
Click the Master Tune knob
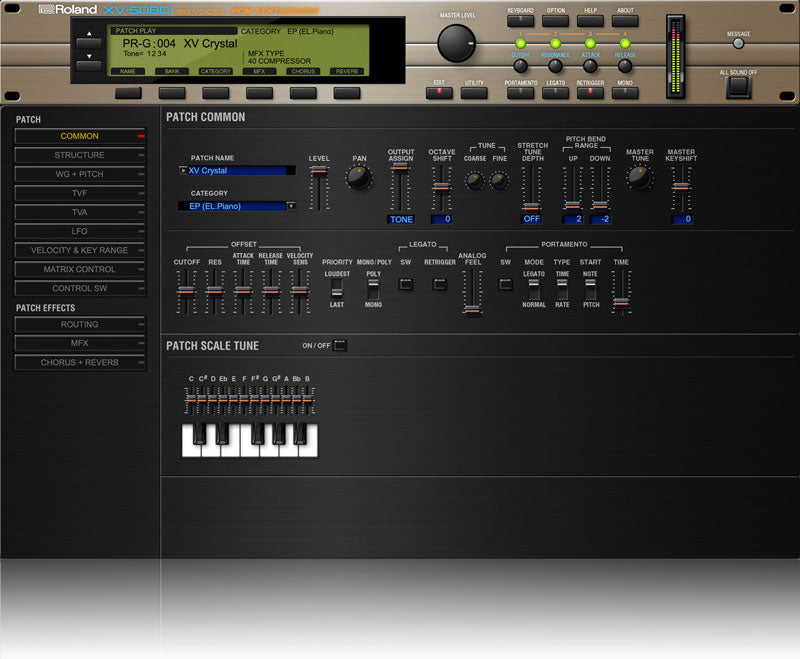(639, 177)
